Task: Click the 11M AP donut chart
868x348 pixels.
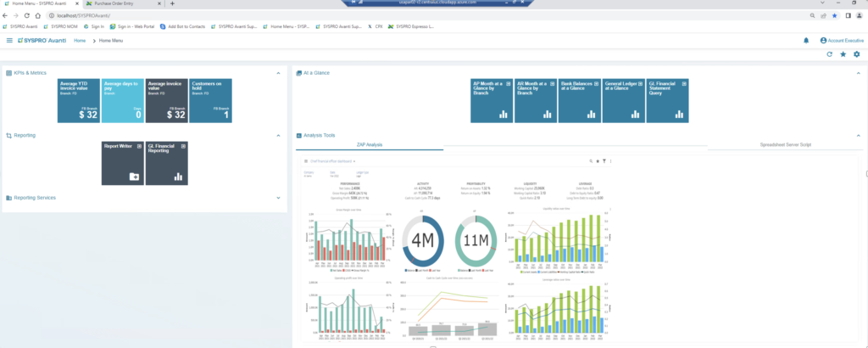Action: pos(476,240)
